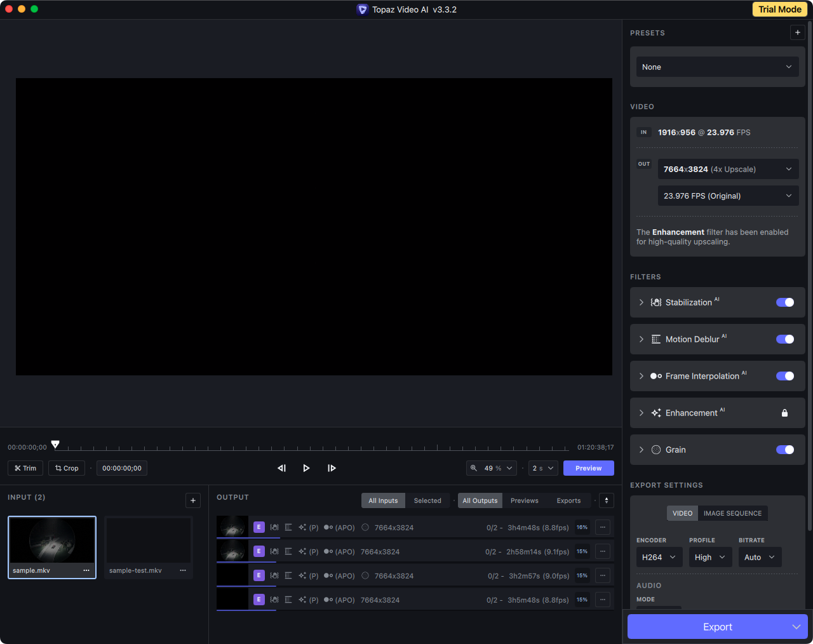813x644 pixels.
Task: Add a new preset with plus icon
Action: [797, 32]
